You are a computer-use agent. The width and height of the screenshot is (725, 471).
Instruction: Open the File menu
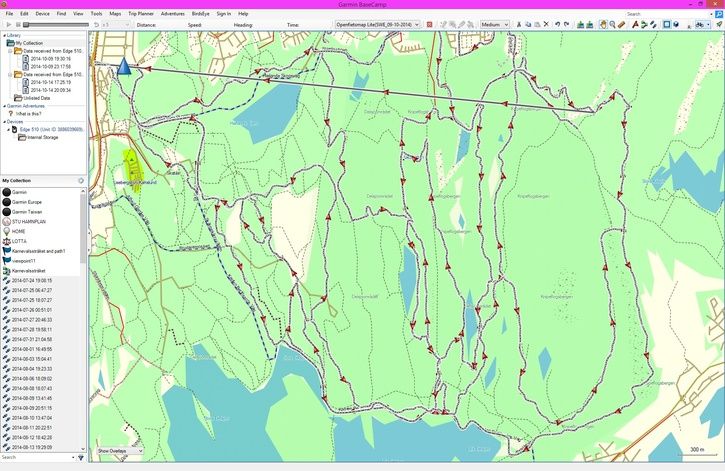(9, 14)
